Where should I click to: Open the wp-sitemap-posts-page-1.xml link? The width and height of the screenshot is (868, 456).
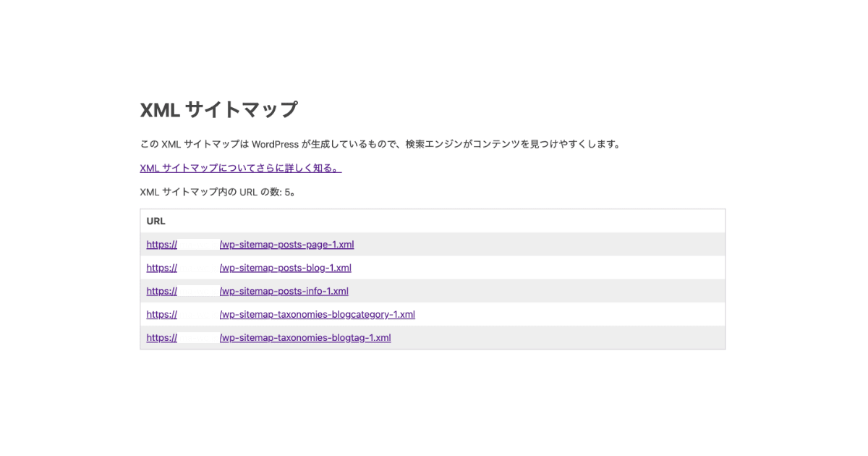pos(286,244)
